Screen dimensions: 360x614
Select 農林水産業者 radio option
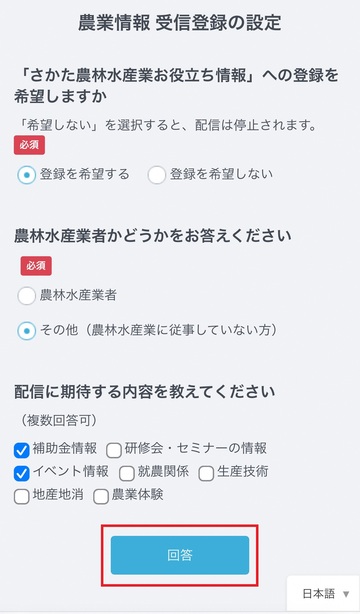[27, 296]
